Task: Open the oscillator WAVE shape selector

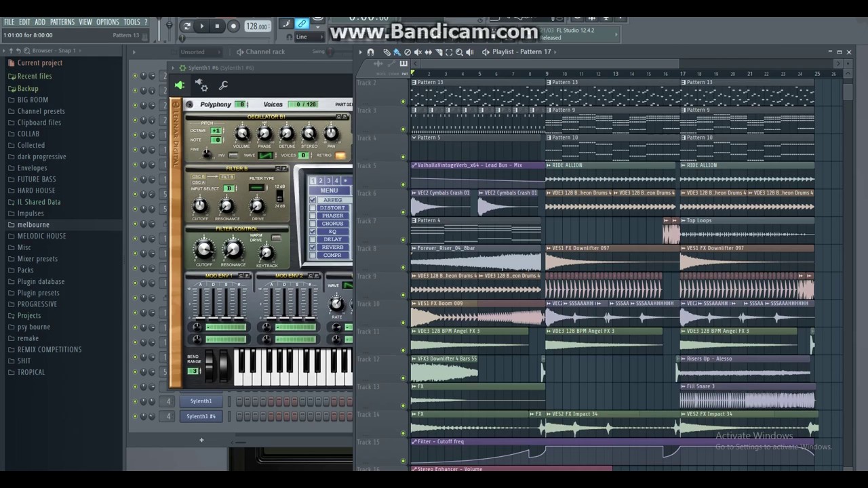Action: pyautogui.click(x=266, y=156)
